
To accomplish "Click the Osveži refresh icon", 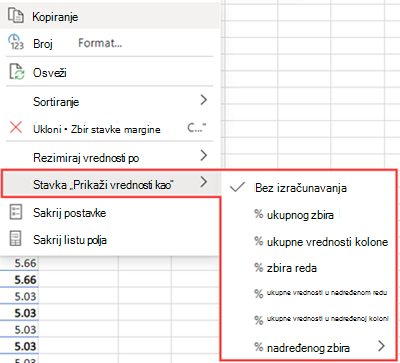I will click(x=17, y=72).
